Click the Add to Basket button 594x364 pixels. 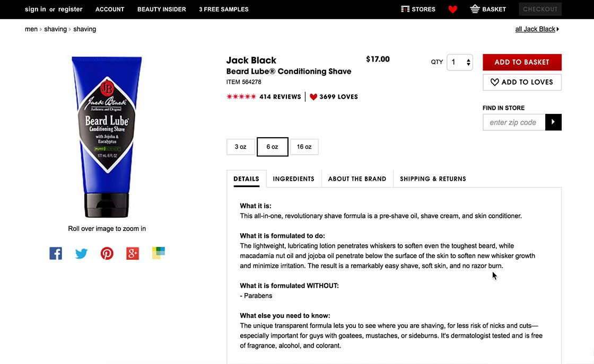522,62
